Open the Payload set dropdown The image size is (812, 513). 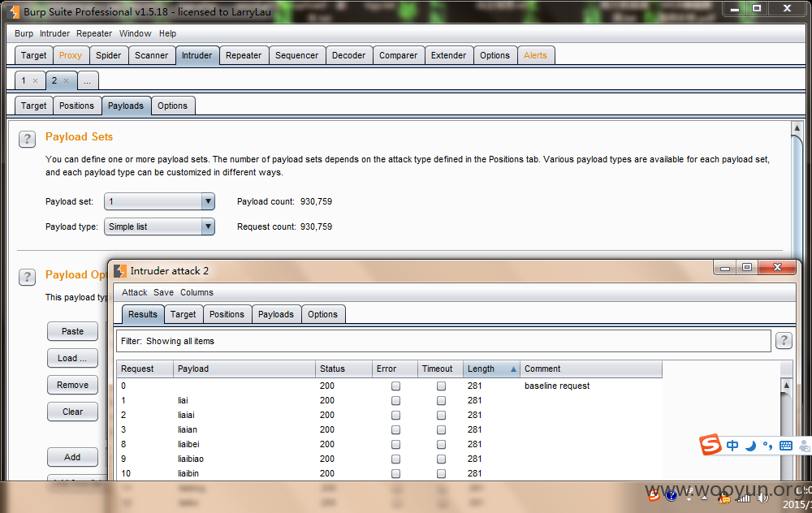click(159, 201)
